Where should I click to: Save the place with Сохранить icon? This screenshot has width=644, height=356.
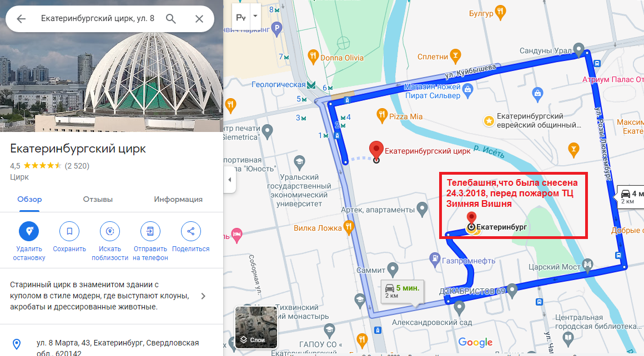click(69, 231)
